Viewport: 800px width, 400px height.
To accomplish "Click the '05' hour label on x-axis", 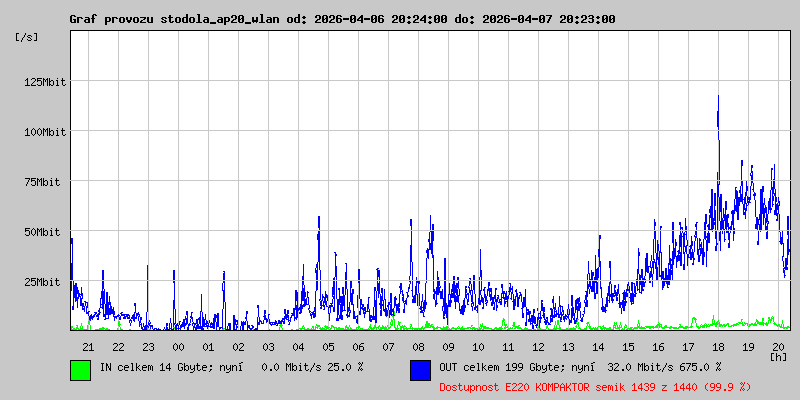I will coord(328,347).
